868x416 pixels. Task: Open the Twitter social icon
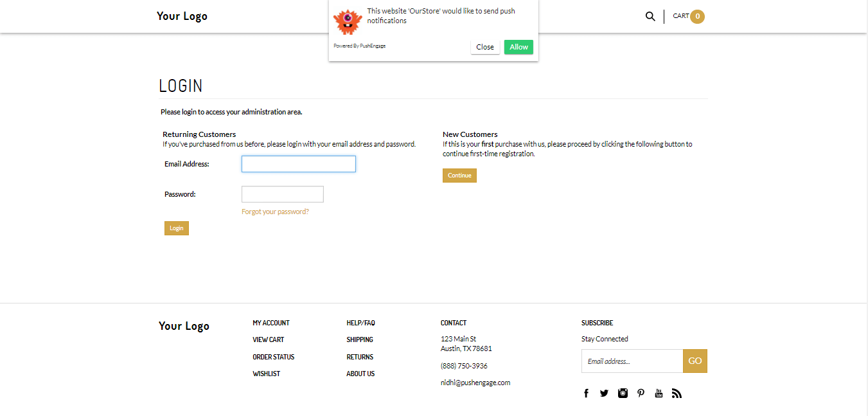coord(604,393)
